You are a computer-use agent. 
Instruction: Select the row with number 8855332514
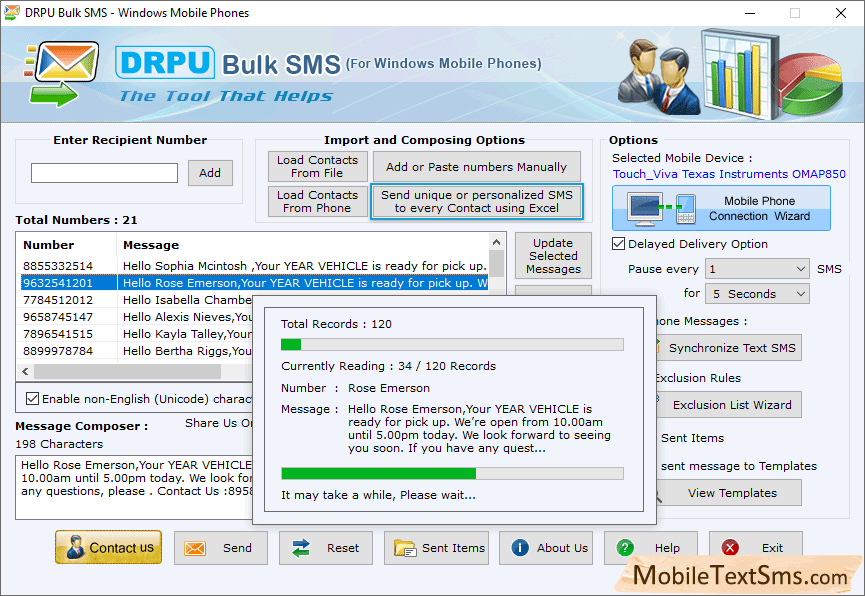255,266
